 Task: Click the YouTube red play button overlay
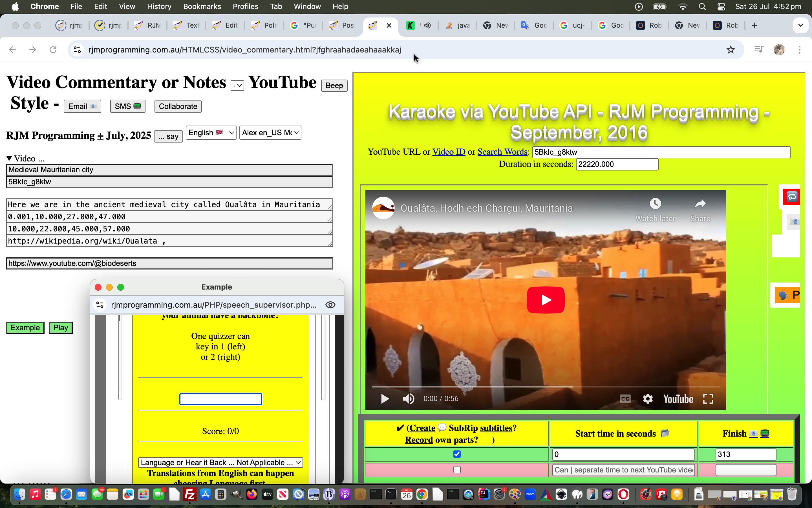click(x=546, y=300)
